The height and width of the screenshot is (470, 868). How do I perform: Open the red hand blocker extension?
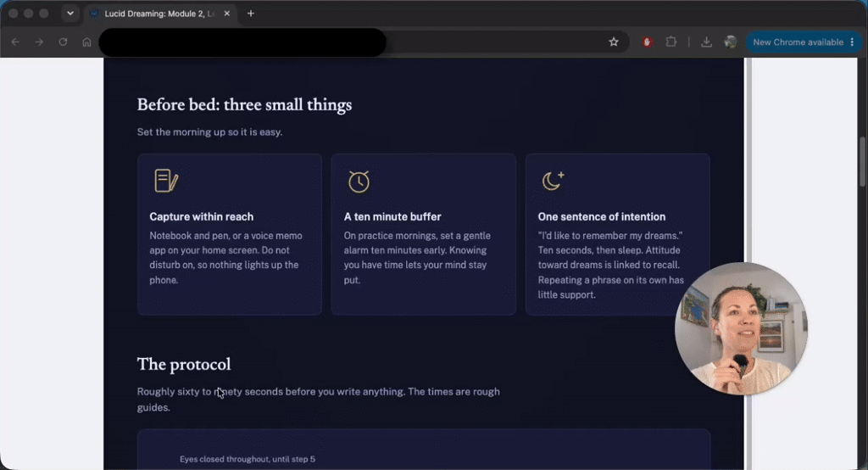(x=647, y=42)
